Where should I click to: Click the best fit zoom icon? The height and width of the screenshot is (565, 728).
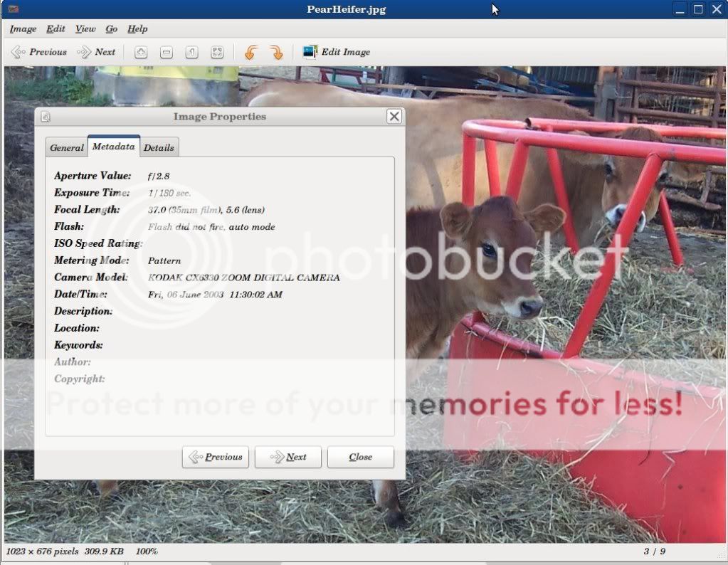click(x=217, y=52)
